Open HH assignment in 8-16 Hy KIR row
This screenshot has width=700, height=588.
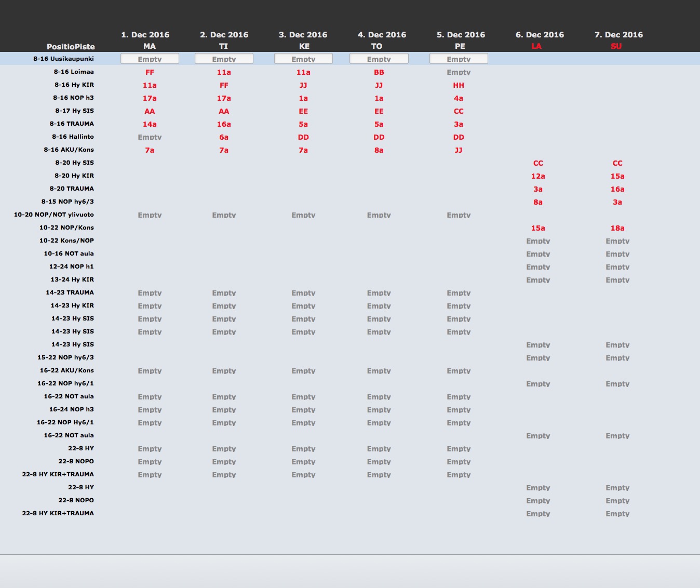tap(459, 85)
